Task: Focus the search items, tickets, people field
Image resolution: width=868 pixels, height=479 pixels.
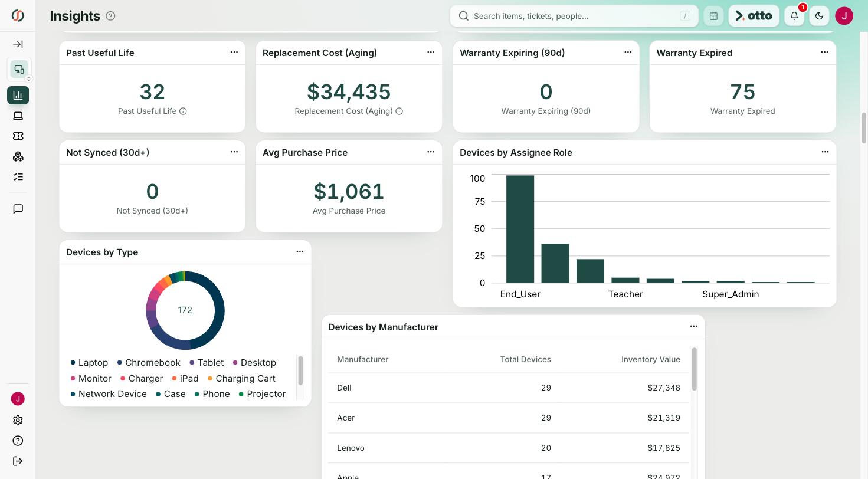Action: pos(574,16)
